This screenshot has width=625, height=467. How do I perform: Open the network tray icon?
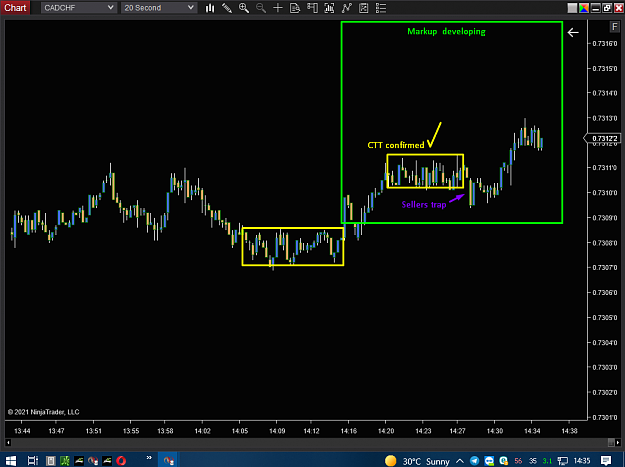coord(563,461)
